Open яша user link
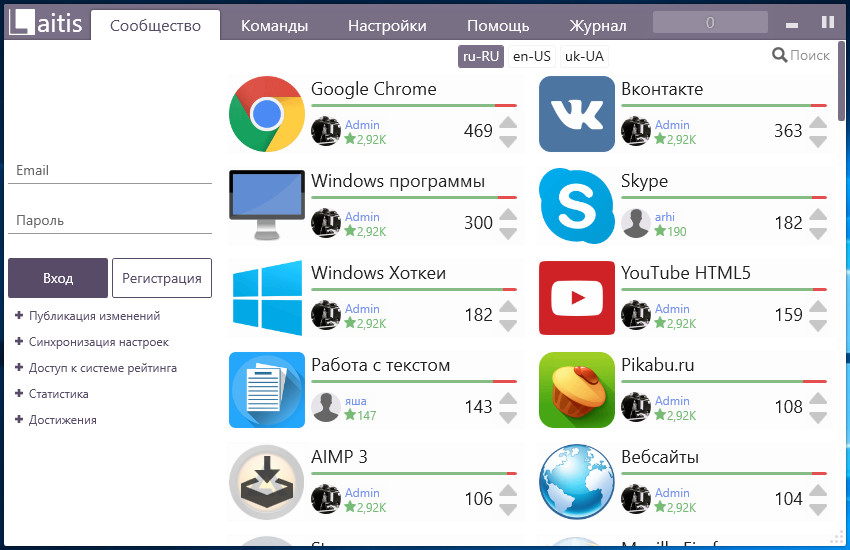This screenshot has height=550, width=850. click(x=356, y=401)
